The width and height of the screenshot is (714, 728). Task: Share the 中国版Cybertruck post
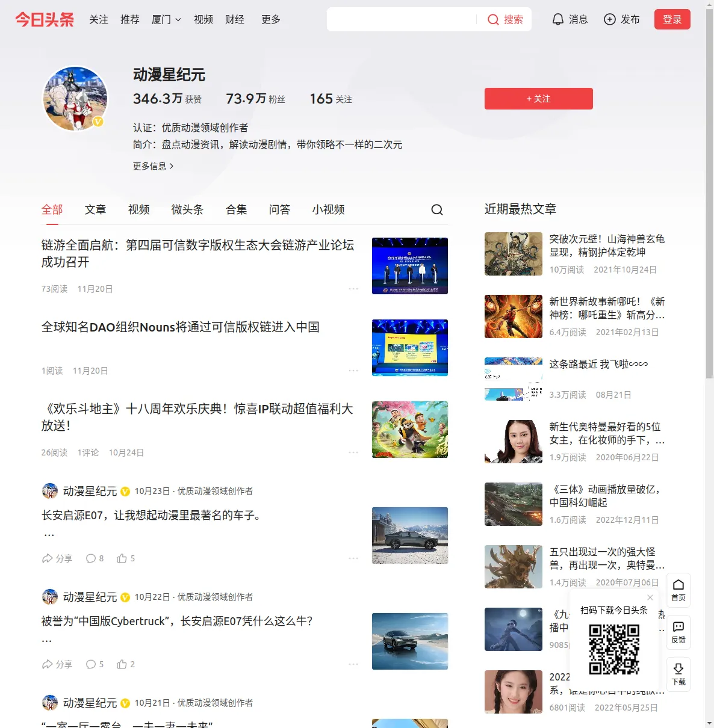point(57,664)
